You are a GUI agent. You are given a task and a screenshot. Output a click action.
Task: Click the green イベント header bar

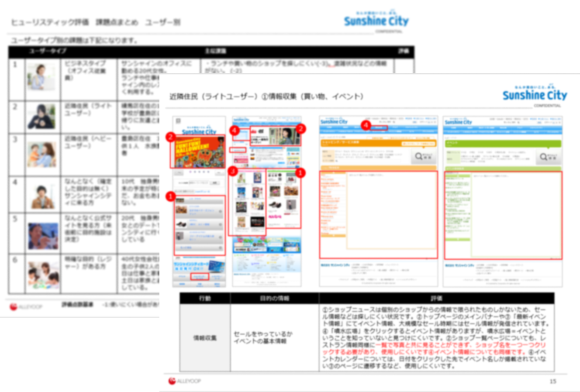pos(502,143)
